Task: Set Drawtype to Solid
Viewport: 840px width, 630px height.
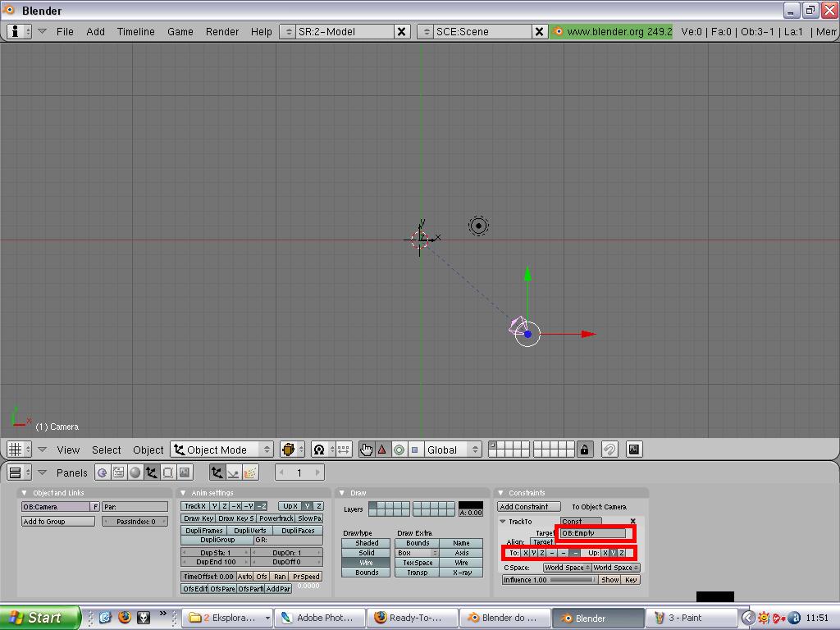Action: click(367, 552)
